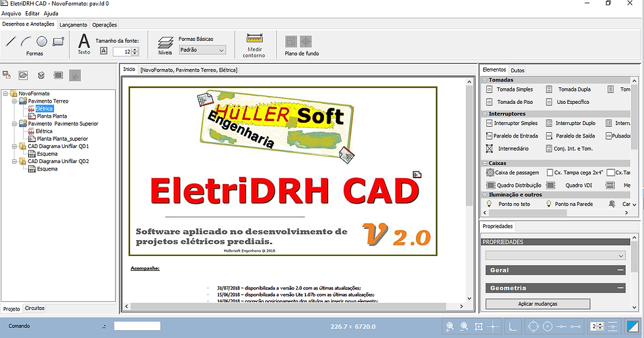
Task: Open the Ajuda menu
Action: (x=51, y=13)
